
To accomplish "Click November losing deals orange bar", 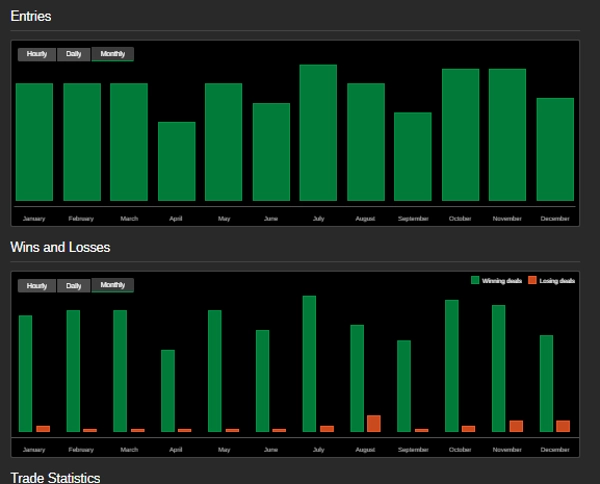I will click(x=516, y=426).
